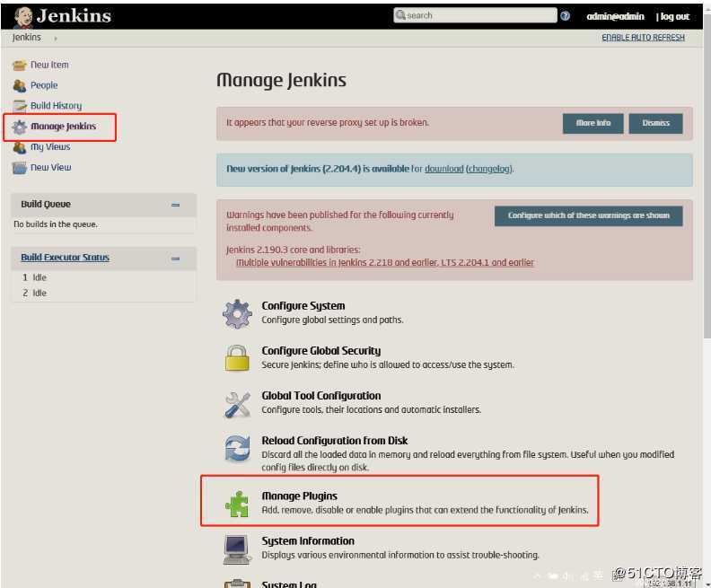Image resolution: width=711 pixels, height=588 pixels.
Task: Open the multiple vulnerabilities warning link
Action: [x=385, y=262]
